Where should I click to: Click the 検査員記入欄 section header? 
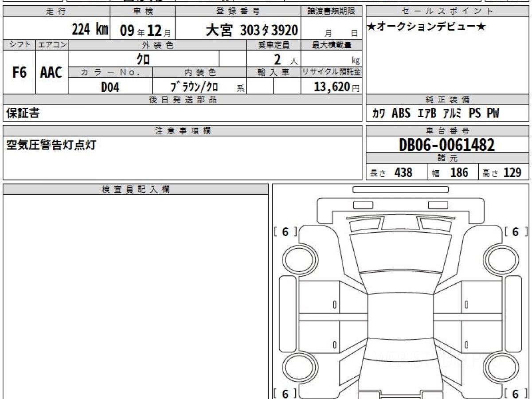[136, 189]
